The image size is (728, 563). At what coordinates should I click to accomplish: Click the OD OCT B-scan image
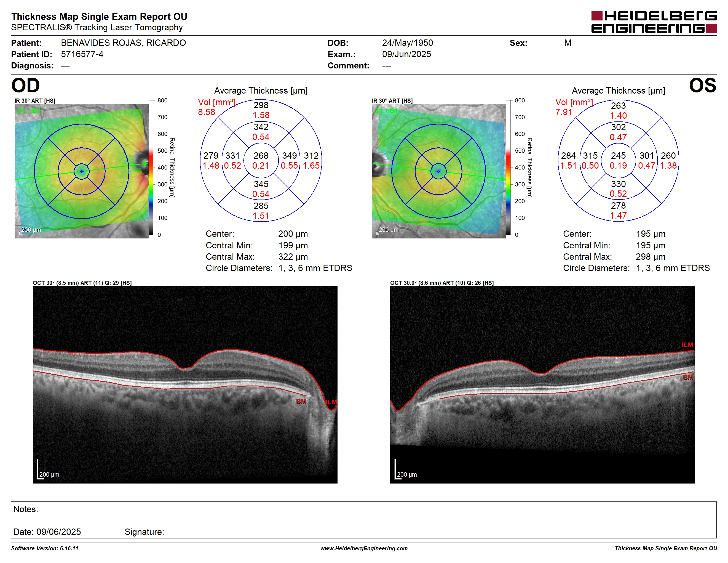click(x=185, y=384)
